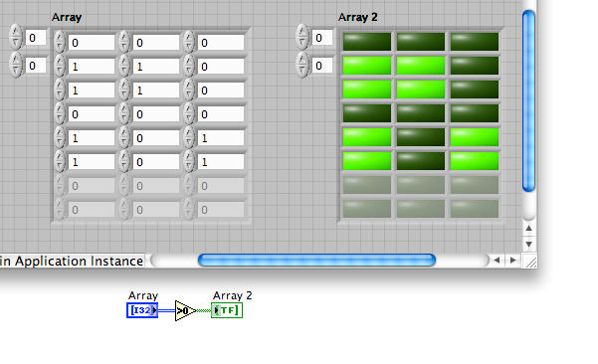Click stepper of Array row 6, column 3
This screenshot has width=598, height=364.
click(x=189, y=161)
